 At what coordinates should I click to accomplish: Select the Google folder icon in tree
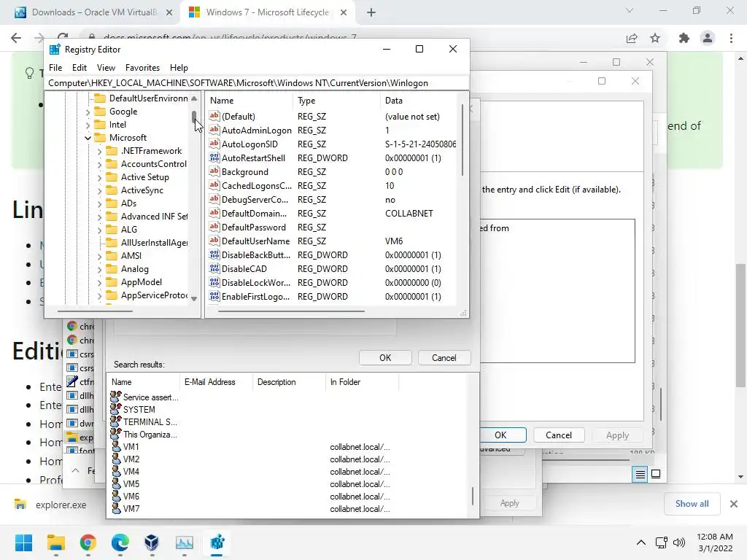pyautogui.click(x=100, y=112)
